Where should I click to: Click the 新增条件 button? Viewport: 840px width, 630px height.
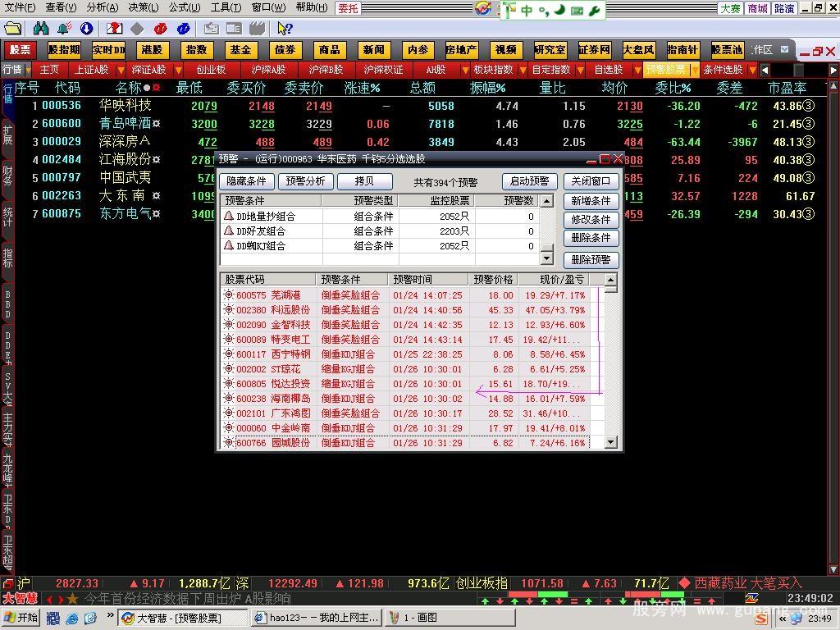tap(591, 201)
